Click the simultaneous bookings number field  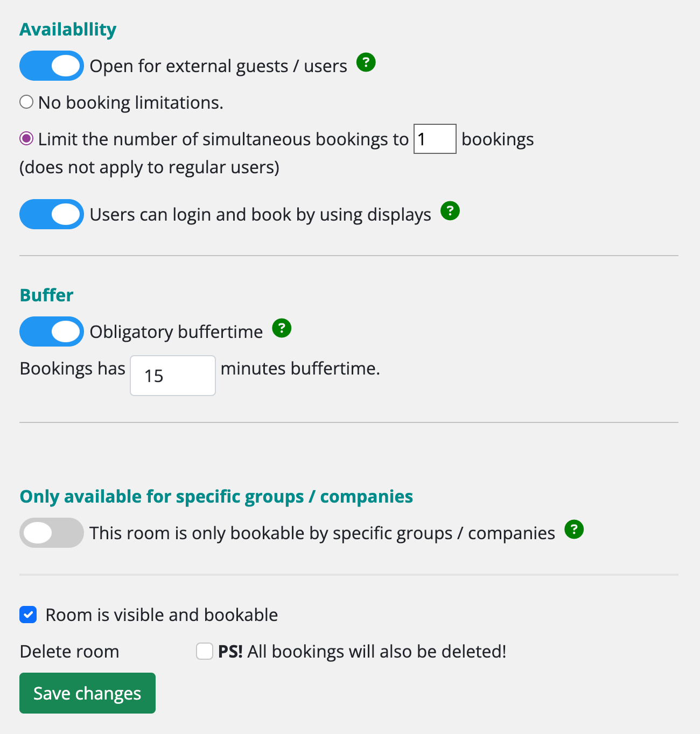click(x=434, y=138)
